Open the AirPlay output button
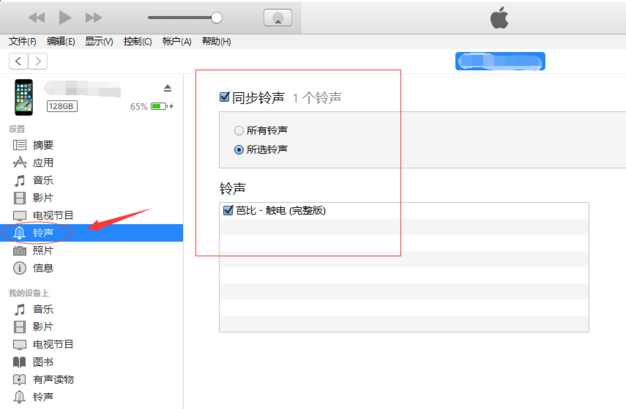 tap(277, 18)
